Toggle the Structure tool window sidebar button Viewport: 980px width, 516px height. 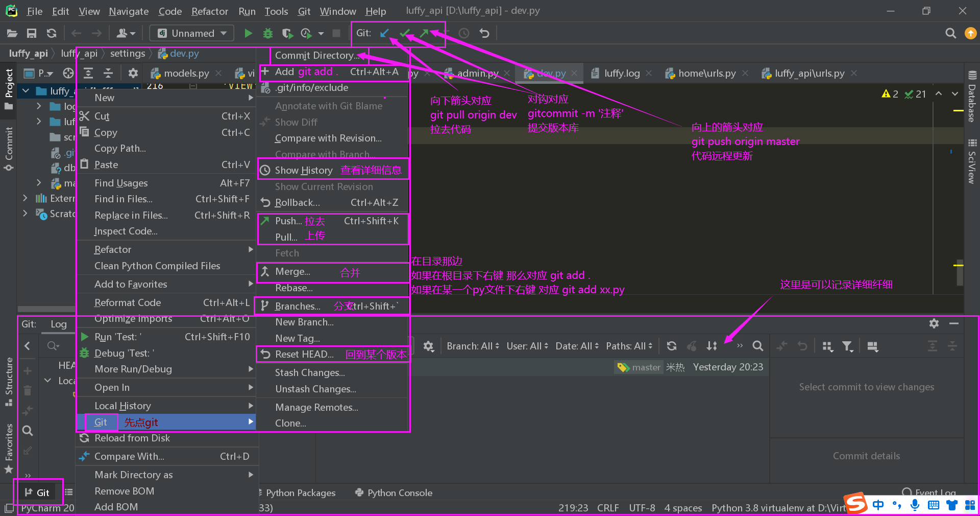(x=9, y=381)
